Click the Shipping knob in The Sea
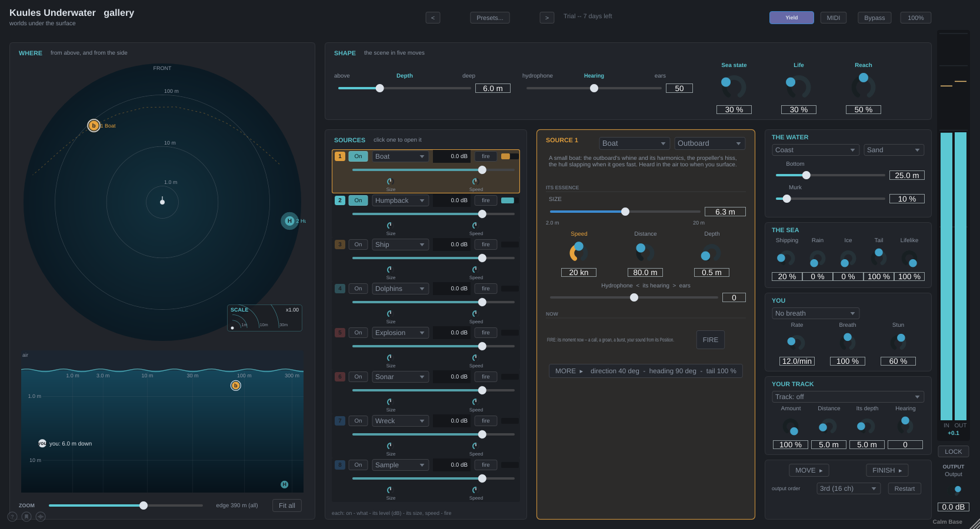Screen dimensions: 980x529 pyautogui.click(x=786, y=257)
